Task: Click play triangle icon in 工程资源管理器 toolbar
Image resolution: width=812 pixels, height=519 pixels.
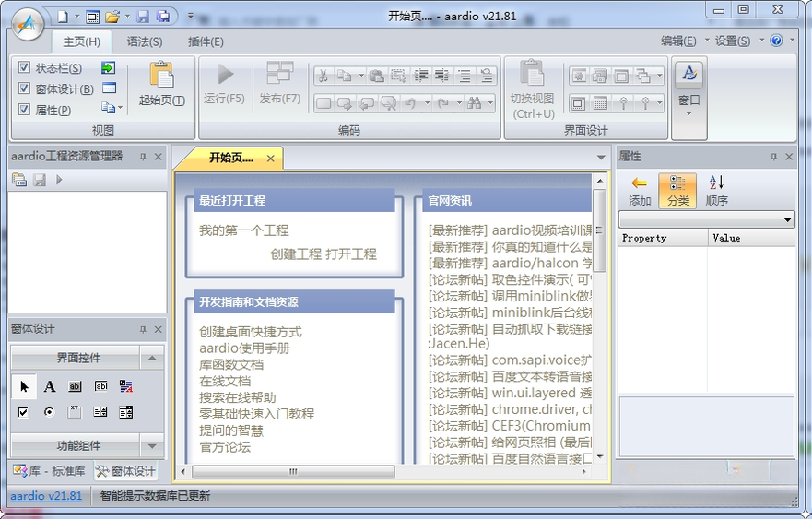Action: (59, 180)
